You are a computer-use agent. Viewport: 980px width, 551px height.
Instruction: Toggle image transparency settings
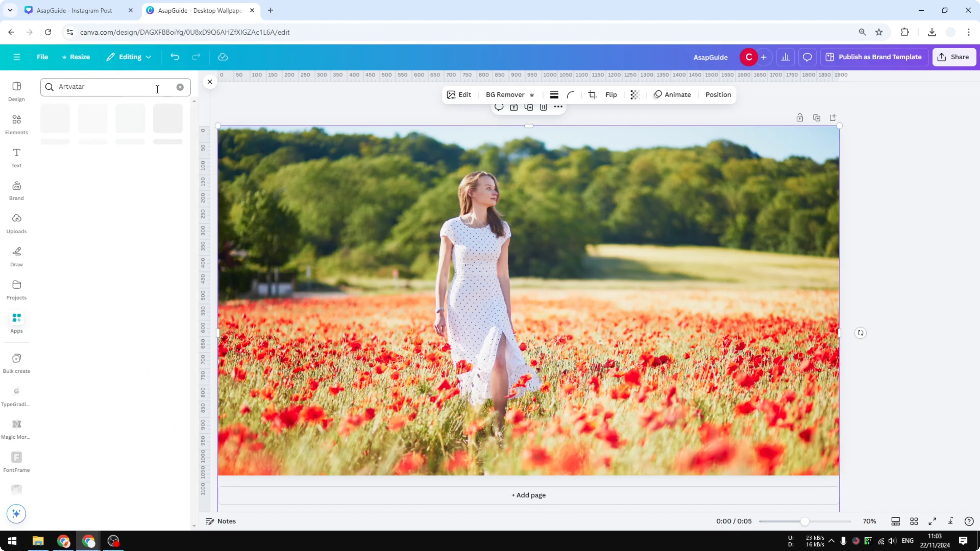click(635, 95)
